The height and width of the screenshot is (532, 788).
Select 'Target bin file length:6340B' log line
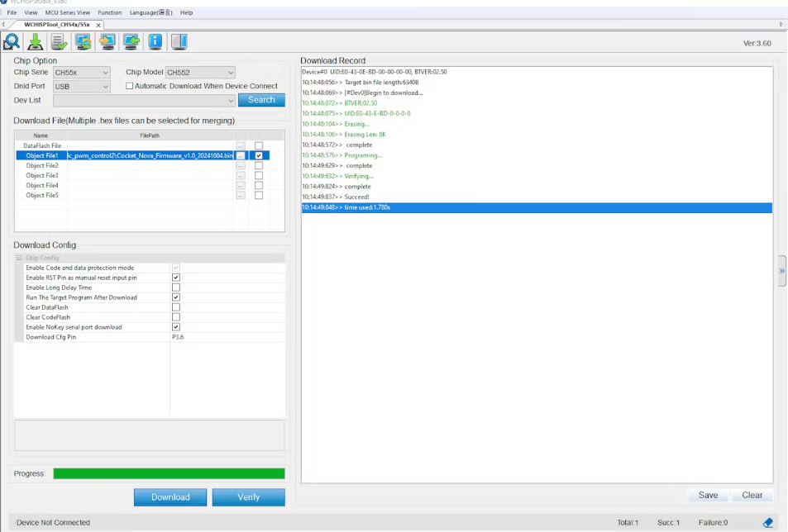(x=537, y=83)
